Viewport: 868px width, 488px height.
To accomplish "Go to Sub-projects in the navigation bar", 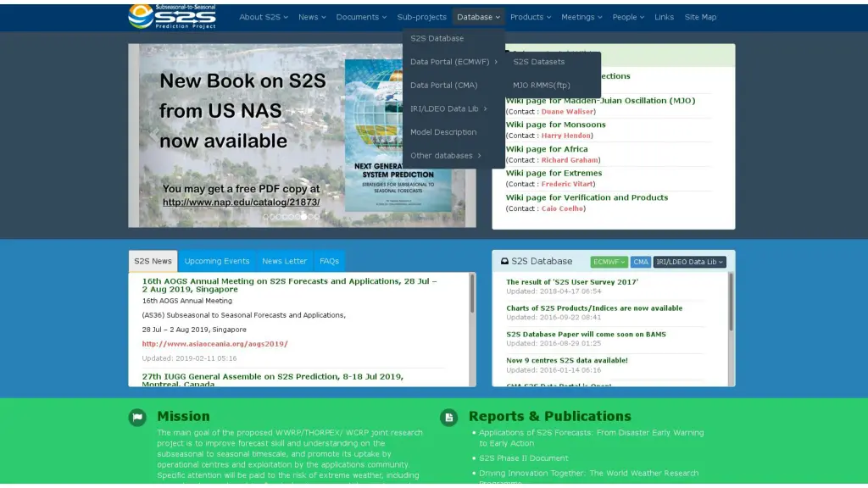I will [422, 17].
